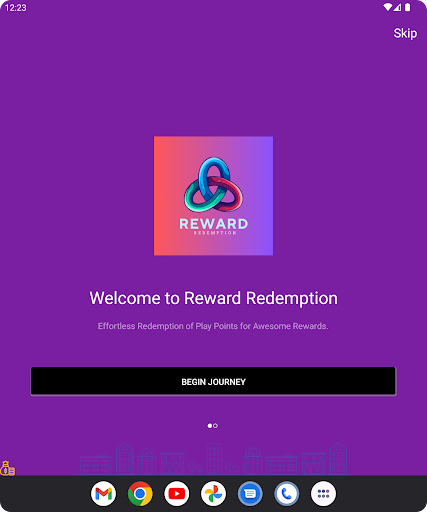Image resolution: width=427 pixels, height=512 pixels.
Task: Tap the 12:23 clock in status bar
Action: coord(16,7)
